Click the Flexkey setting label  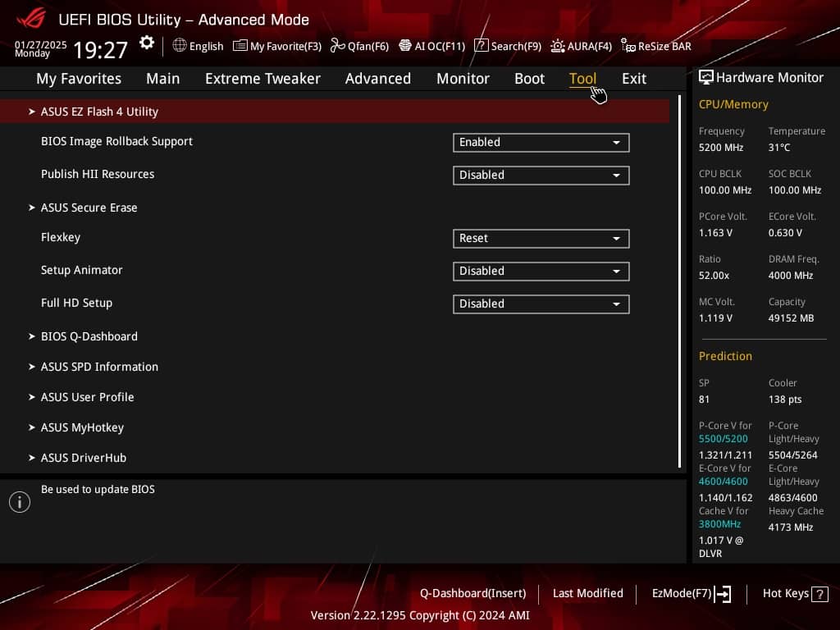61,237
